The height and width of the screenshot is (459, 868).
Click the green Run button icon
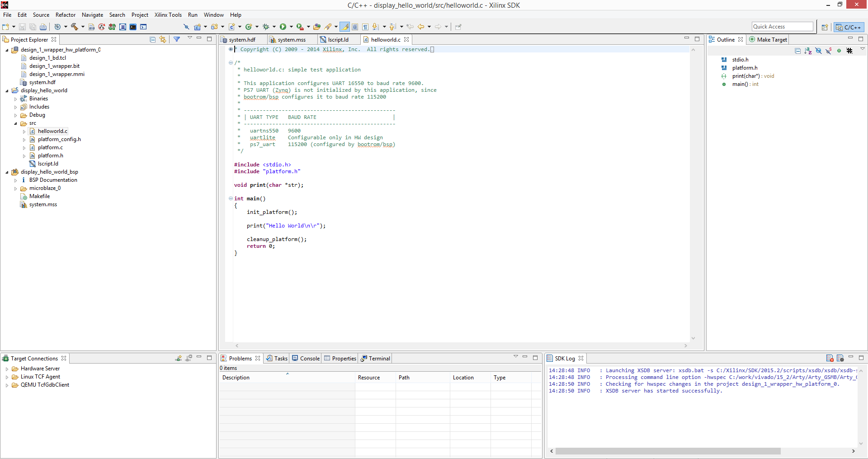tap(283, 27)
